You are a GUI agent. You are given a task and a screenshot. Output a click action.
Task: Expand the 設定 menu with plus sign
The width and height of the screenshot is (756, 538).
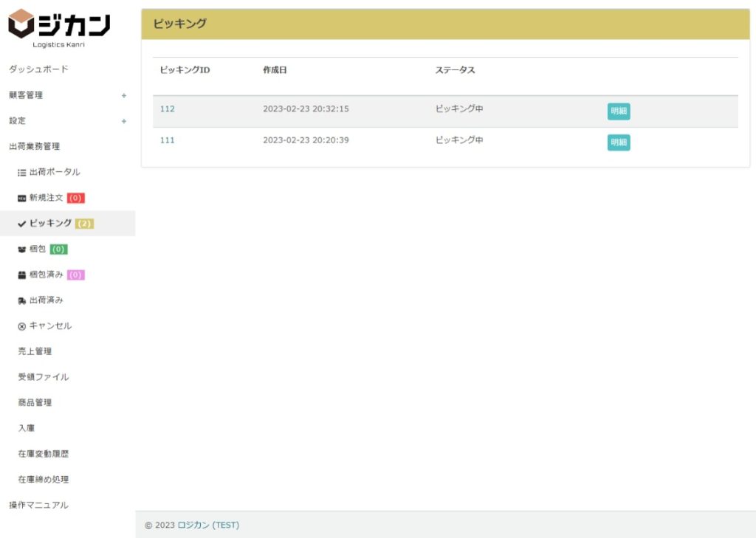(124, 121)
